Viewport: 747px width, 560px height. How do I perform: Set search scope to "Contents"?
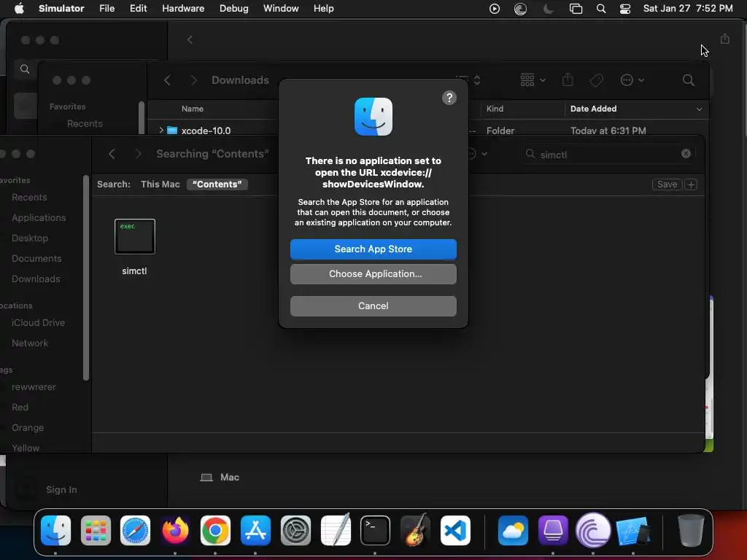pos(217,184)
